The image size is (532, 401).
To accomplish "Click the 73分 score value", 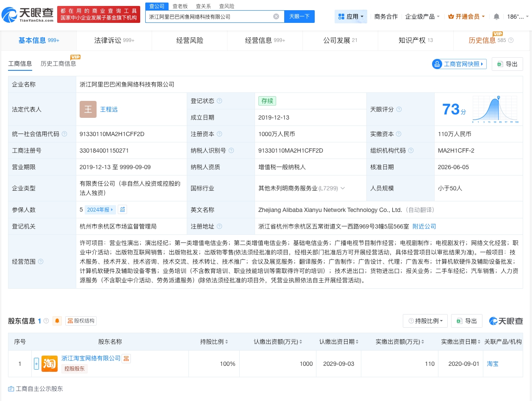I will (x=454, y=109).
